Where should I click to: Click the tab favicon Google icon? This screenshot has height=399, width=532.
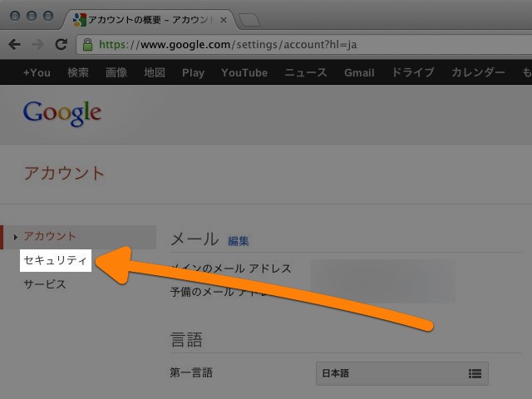tap(80, 20)
